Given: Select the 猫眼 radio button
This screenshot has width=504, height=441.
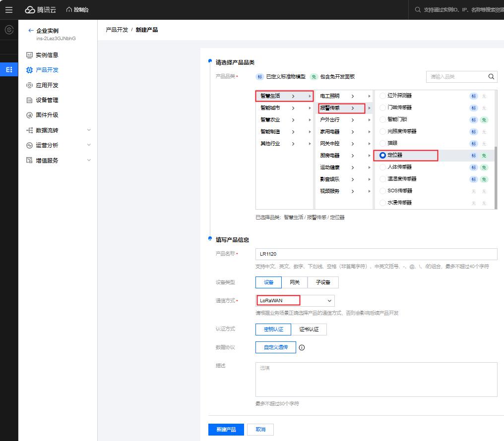Looking at the screenshot, I should (x=382, y=143).
